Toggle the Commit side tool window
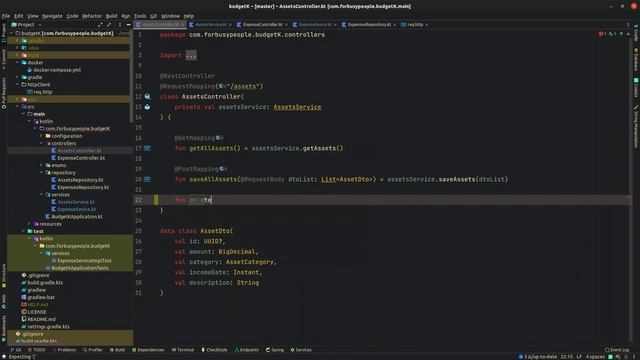The height and width of the screenshot is (360, 640). tap(4, 60)
